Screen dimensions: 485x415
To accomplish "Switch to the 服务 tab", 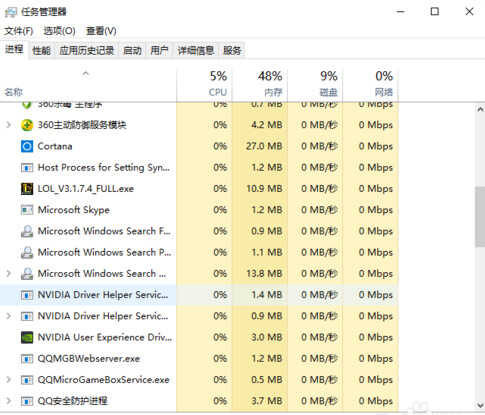I will tap(232, 51).
